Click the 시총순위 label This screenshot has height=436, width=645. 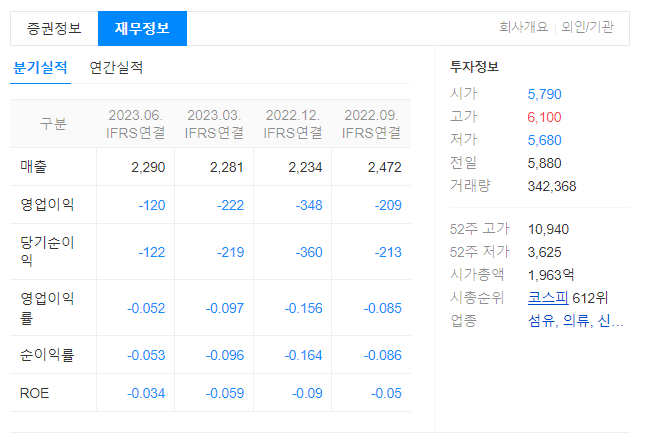click(477, 298)
